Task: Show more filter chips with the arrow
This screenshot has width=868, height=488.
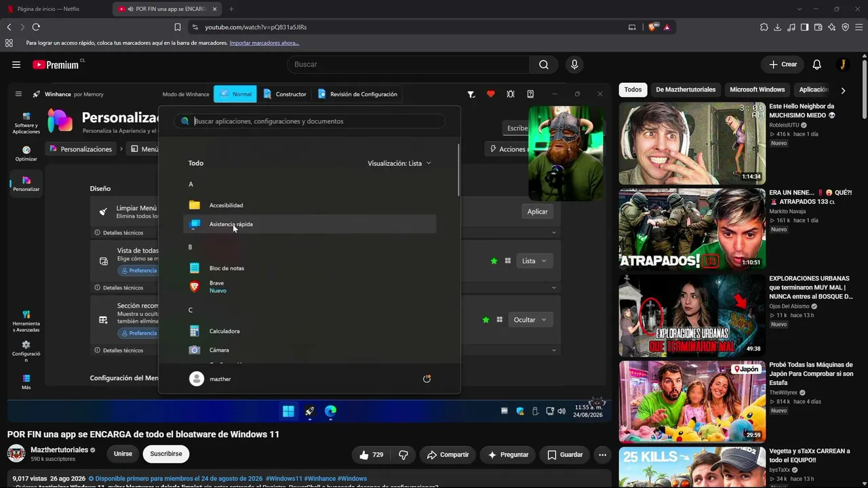Action: 843,90
